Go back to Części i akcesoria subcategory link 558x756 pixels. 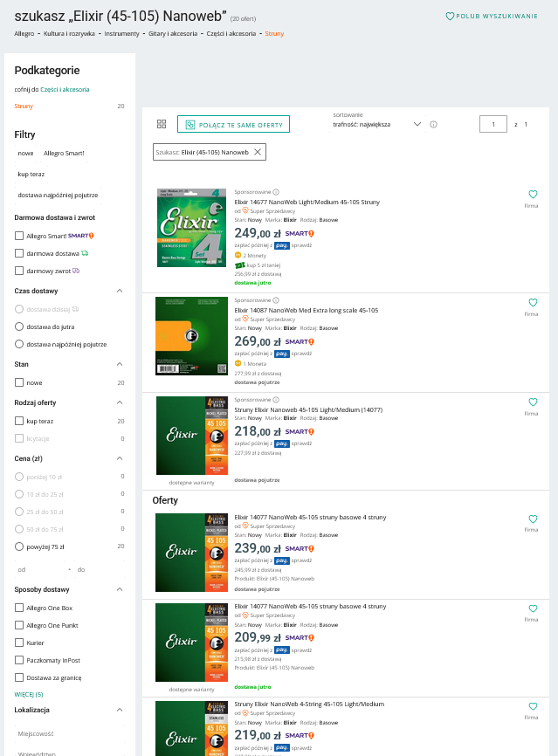[x=65, y=89]
